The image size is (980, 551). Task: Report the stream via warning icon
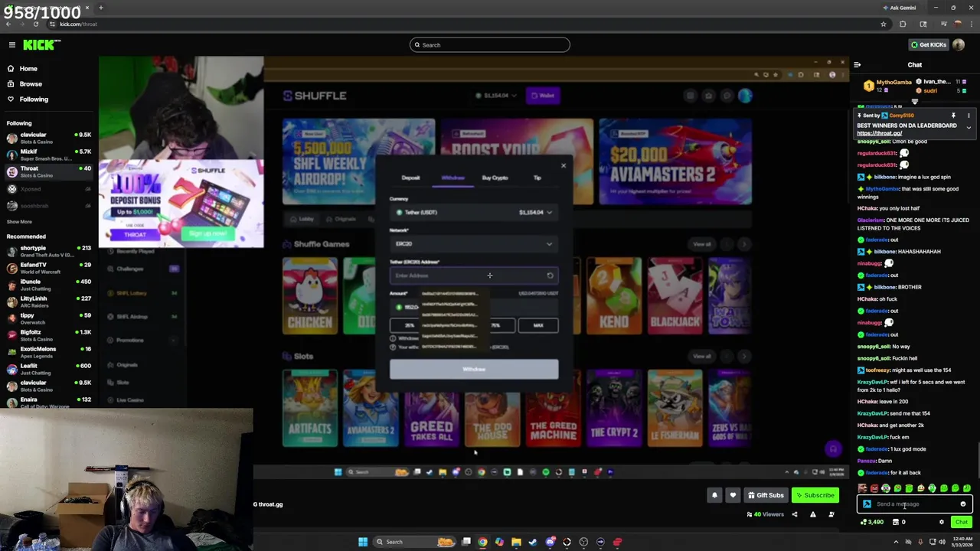(813, 514)
